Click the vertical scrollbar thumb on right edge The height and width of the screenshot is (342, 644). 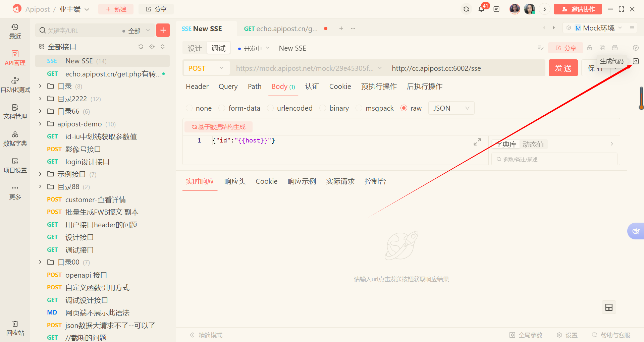click(x=641, y=98)
